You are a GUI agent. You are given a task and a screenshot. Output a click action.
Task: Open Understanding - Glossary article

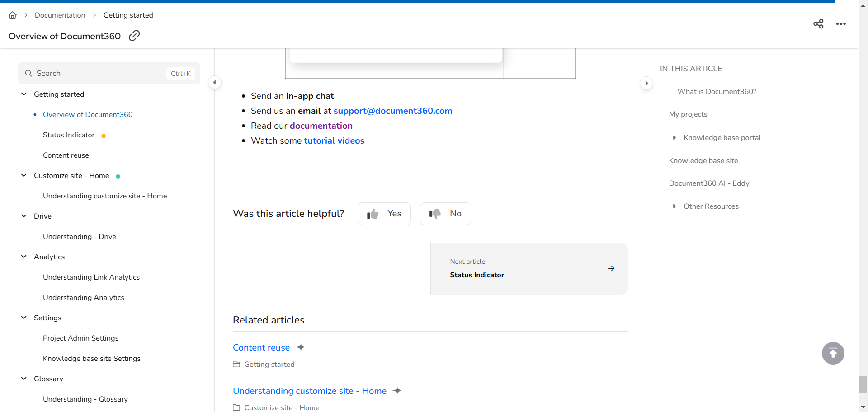click(x=85, y=399)
